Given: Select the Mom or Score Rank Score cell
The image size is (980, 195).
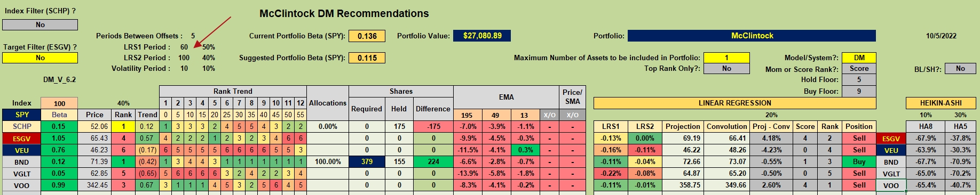Looking at the screenshot, I should point(859,68).
